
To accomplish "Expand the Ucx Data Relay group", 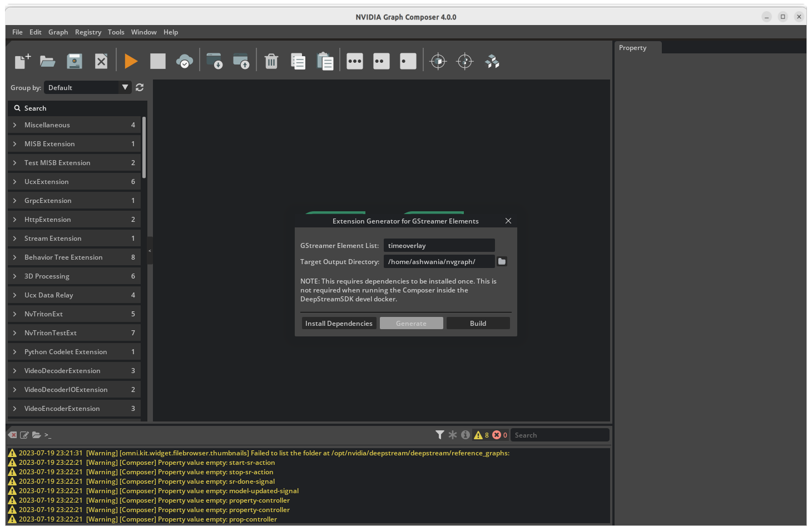I will (x=74, y=295).
